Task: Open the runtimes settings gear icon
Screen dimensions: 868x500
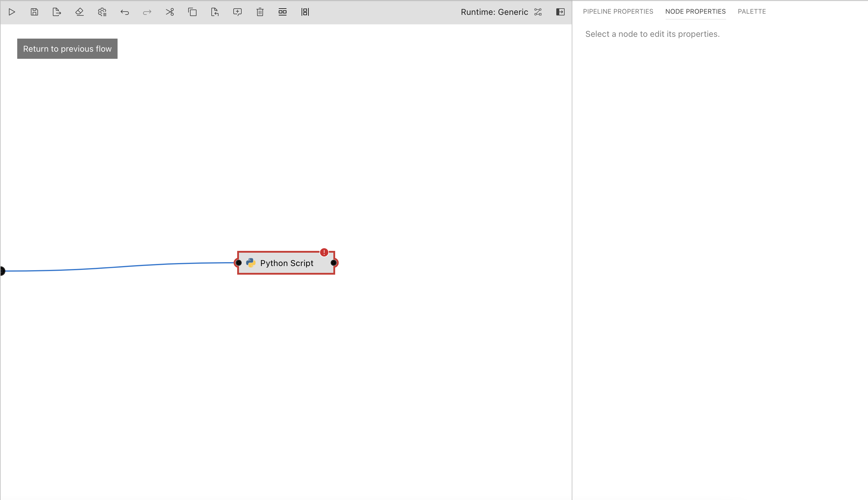Action: click(102, 12)
